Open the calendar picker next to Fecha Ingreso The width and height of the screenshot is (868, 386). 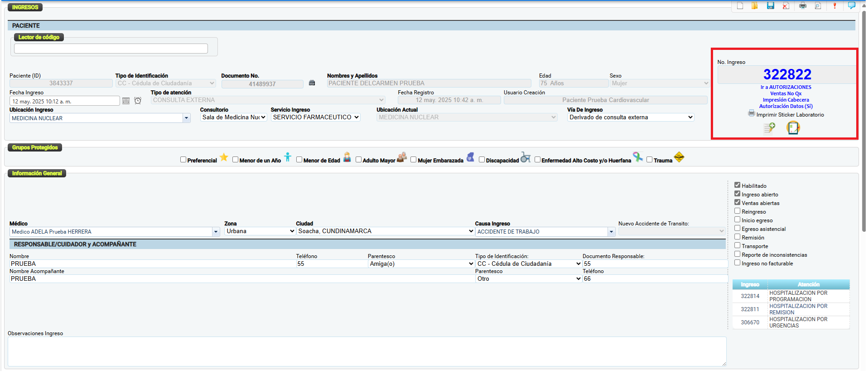(x=126, y=101)
